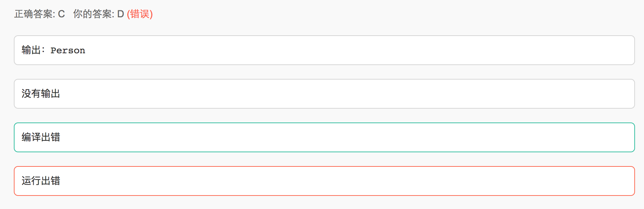Click the '你的答案: D' text
The height and width of the screenshot is (209, 644).
click(x=99, y=14)
